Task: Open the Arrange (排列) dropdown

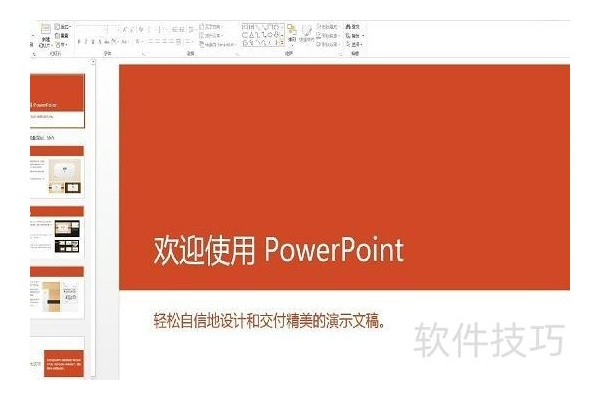Action: pos(292,36)
